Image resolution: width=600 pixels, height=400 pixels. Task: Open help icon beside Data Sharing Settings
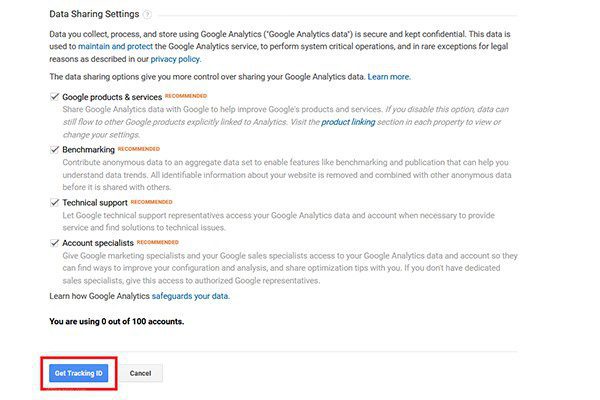coord(147,15)
